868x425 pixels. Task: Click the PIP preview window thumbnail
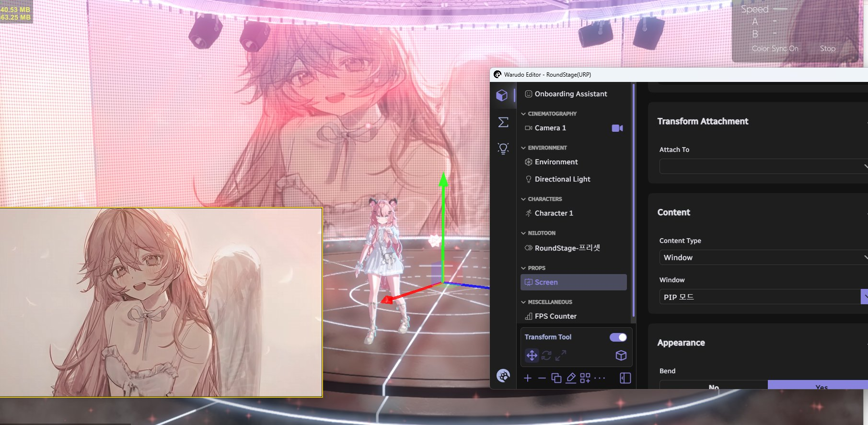point(161,302)
